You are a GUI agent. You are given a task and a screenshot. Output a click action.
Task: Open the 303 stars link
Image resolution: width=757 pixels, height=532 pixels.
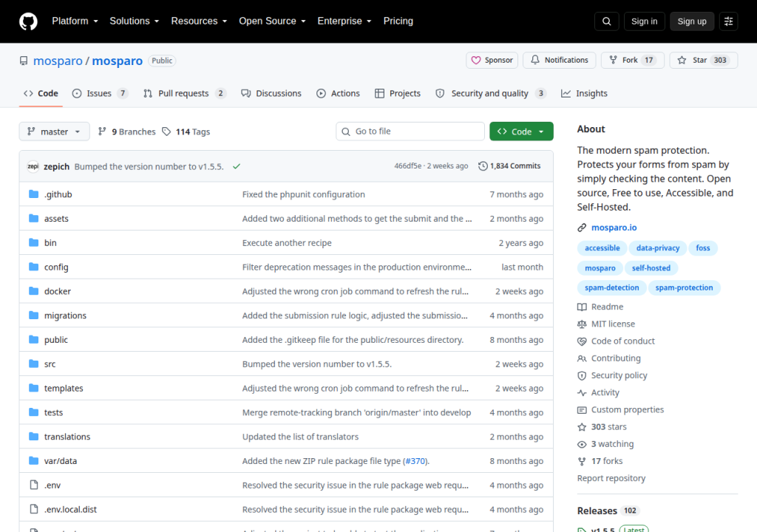(x=602, y=427)
